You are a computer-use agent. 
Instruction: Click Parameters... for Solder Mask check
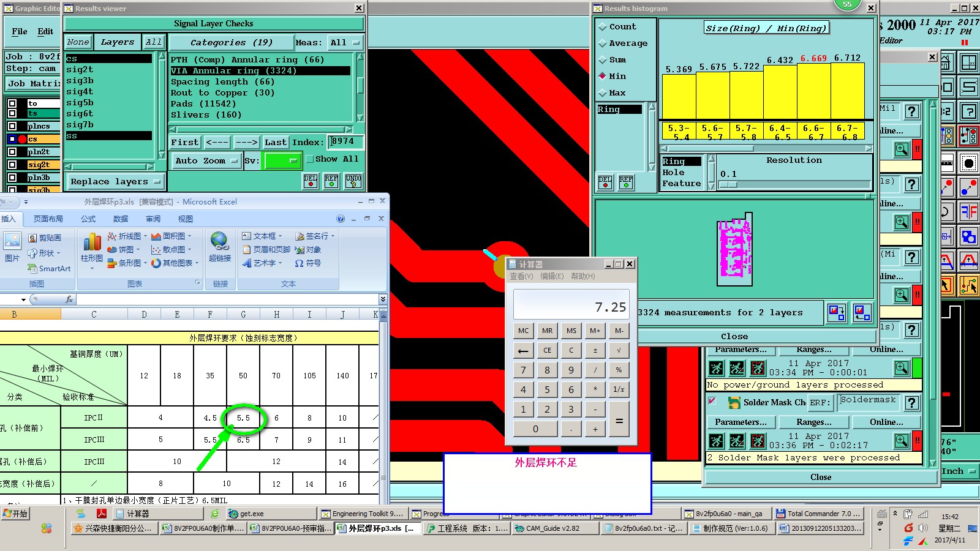point(741,422)
